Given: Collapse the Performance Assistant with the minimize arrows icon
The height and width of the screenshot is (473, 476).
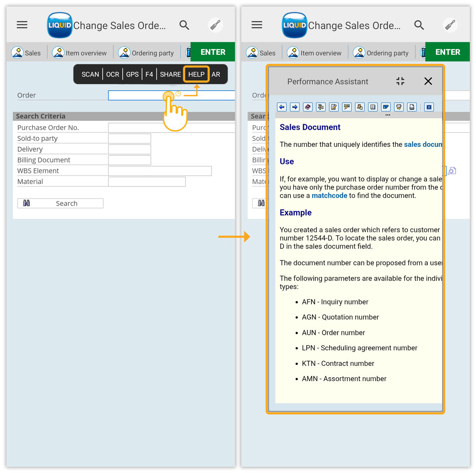Looking at the screenshot, I should pos(400,81).
